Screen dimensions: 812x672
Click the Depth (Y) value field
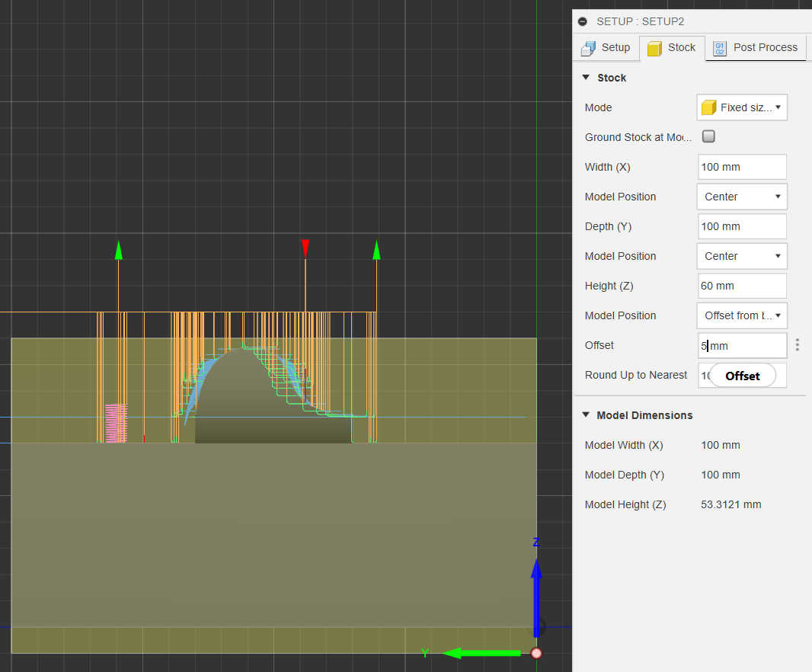point(742,226)
